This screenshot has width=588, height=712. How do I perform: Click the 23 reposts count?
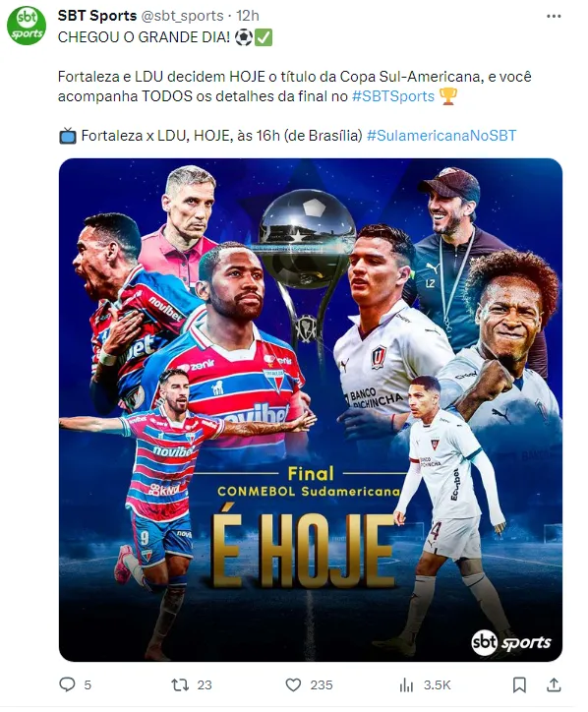click(x=205, y=684)
